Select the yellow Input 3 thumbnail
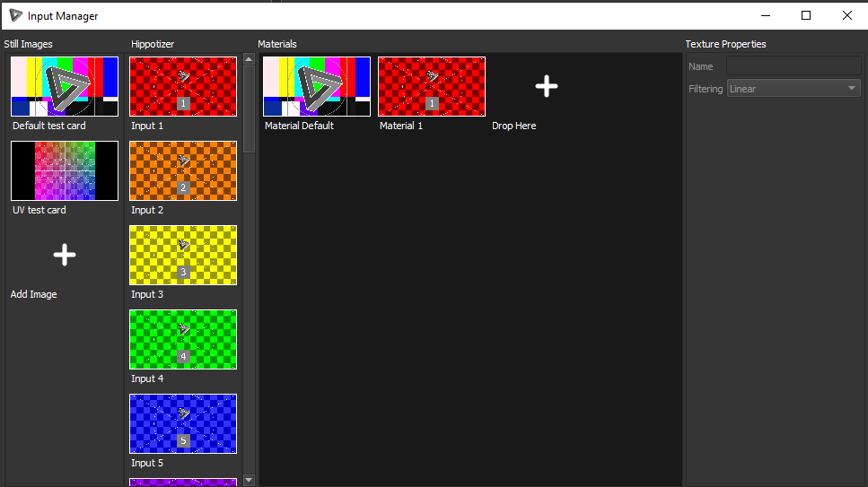The image size is (868, 487). point(183,255)
